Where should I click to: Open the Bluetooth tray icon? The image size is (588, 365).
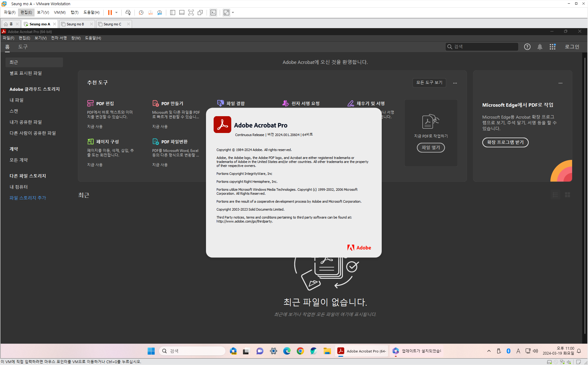509,351
